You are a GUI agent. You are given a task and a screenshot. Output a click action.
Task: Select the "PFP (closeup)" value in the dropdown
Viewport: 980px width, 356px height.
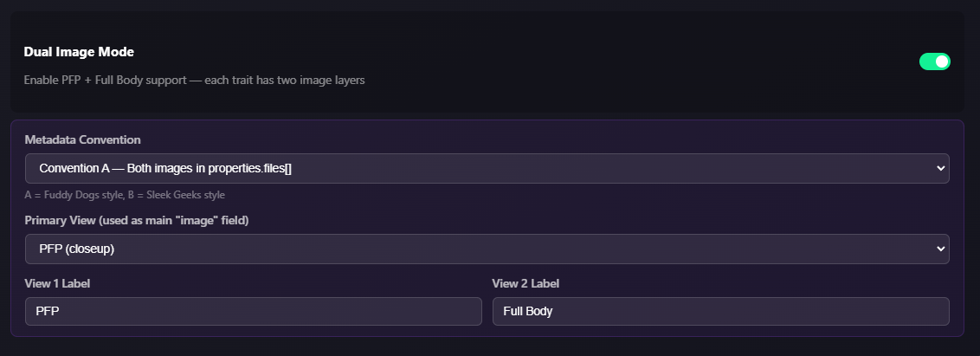click(x=77, y=249)
